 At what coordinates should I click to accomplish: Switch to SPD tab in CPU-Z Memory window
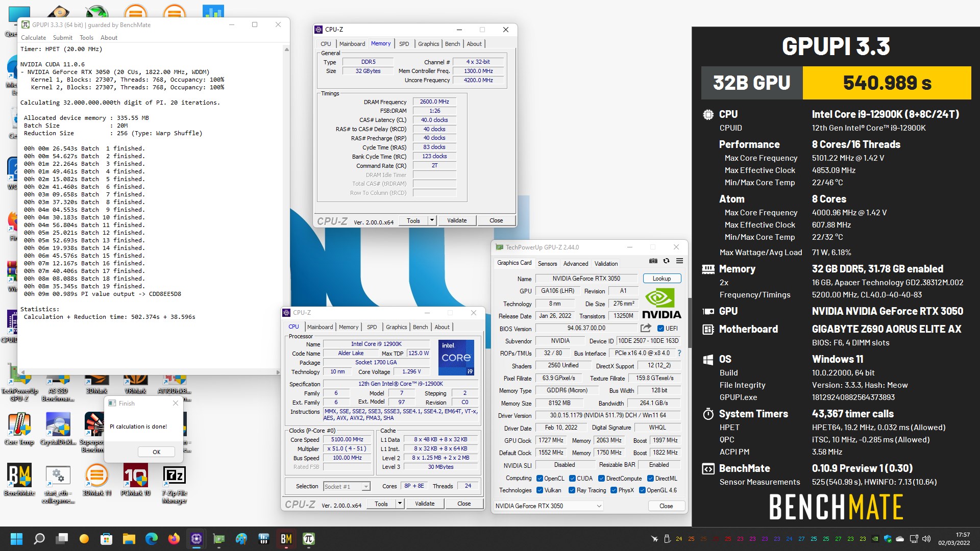coord(404,44)
